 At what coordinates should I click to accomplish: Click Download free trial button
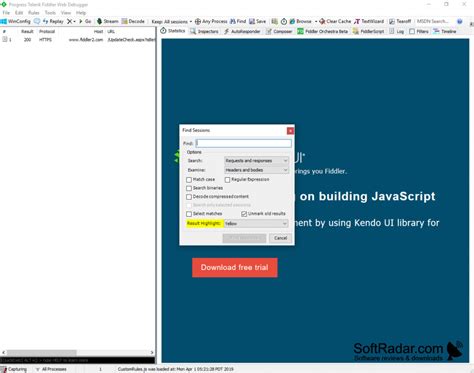coord(235,267)
